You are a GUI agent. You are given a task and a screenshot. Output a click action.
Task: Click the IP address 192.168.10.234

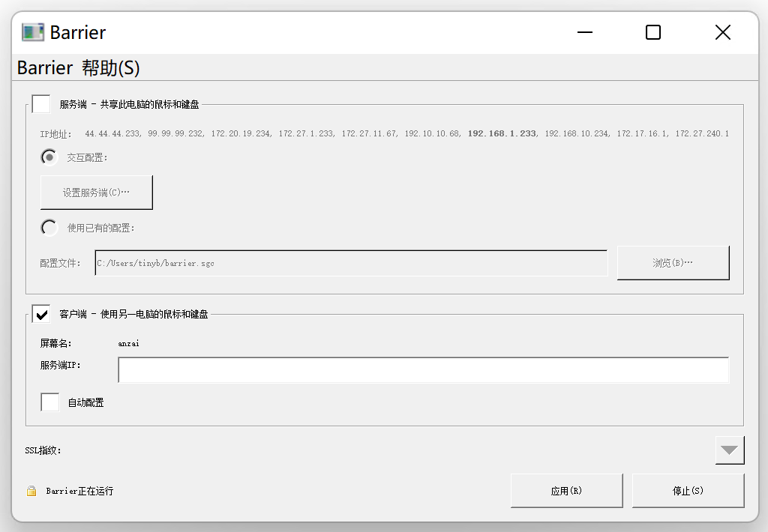[x=577, y=133]
